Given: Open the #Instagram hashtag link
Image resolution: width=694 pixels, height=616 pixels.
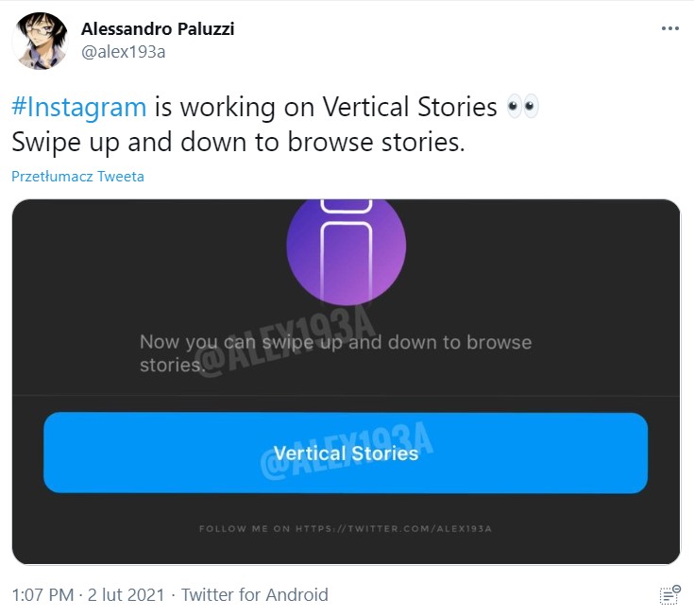Looking at the screenshot, I should click(79, 107).
